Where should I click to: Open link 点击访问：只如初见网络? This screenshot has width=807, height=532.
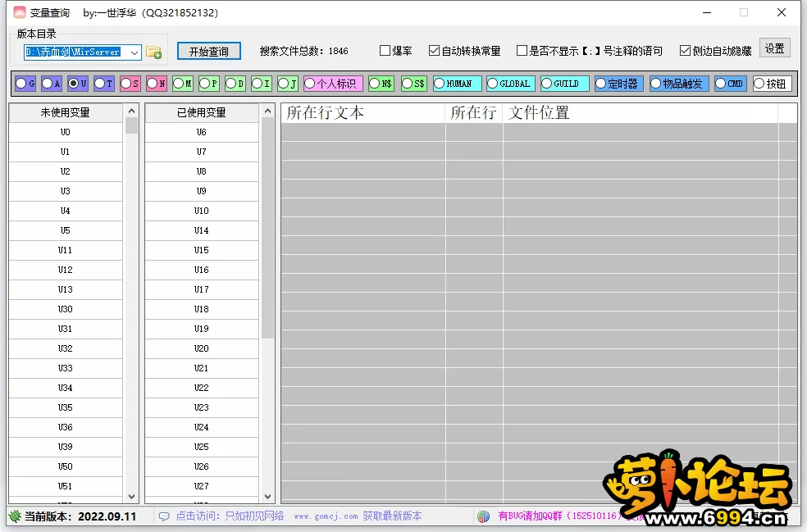(230, 516)
